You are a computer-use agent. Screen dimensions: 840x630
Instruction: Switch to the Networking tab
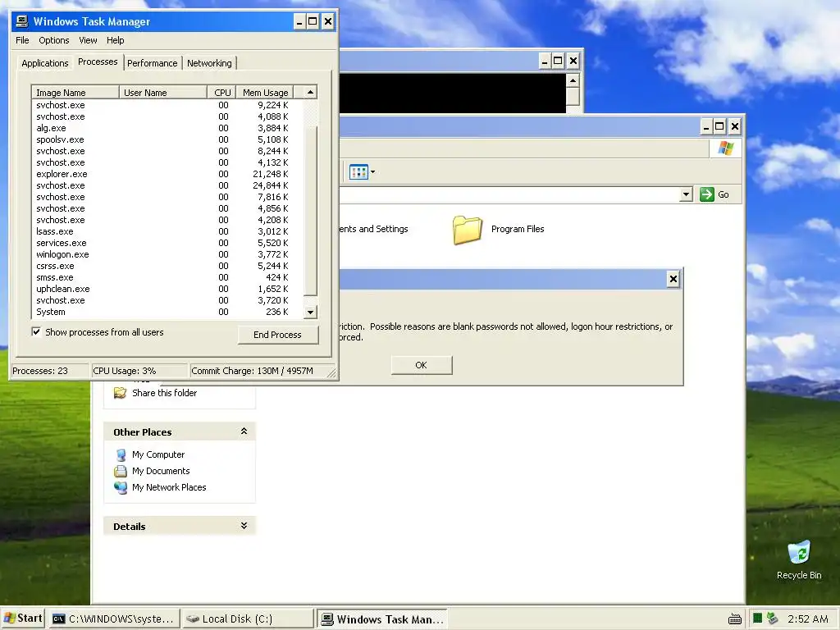point(209,63)
